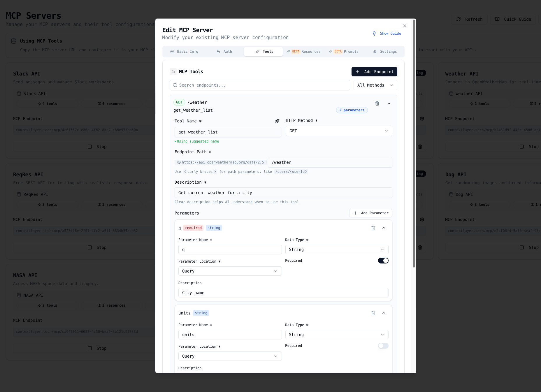Image resolution: width=541 pixels, height=392 pixels.
Task: Close the Edit MCP Server dialog
Action: (404, 26)
